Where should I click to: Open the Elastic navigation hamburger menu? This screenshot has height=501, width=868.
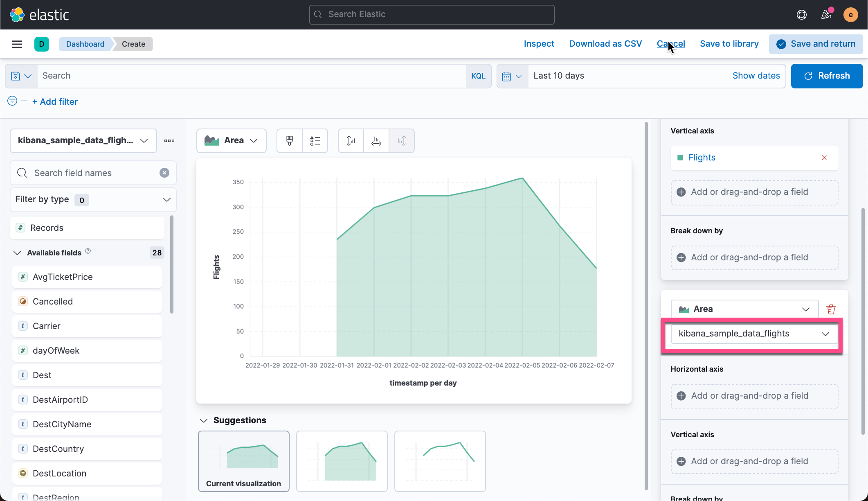[17, 44]
